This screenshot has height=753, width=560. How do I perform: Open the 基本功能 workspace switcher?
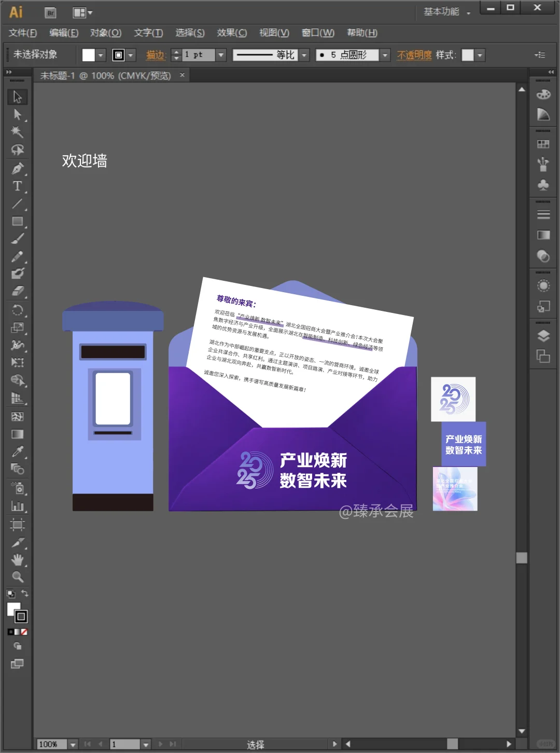[x=447, y=12]
